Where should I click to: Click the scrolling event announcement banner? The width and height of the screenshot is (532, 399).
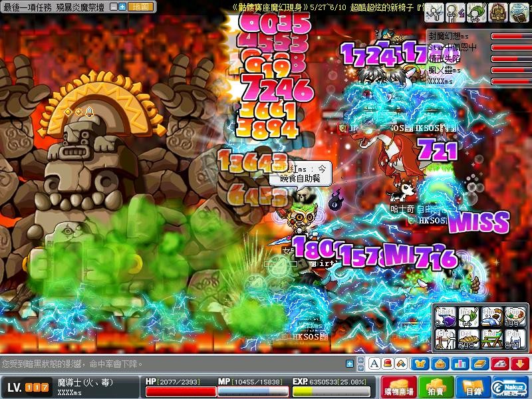click(327, 7)
